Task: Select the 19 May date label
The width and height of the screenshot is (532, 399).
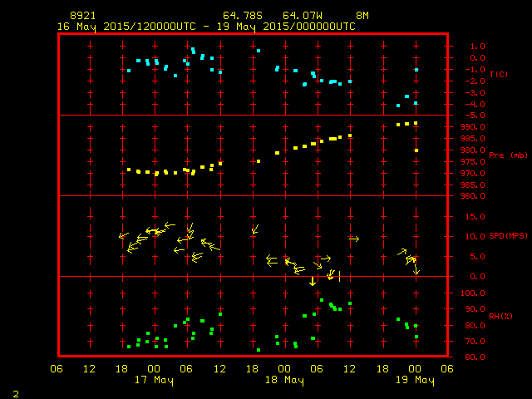Action: pyautogui.click(x=414, y=380)
